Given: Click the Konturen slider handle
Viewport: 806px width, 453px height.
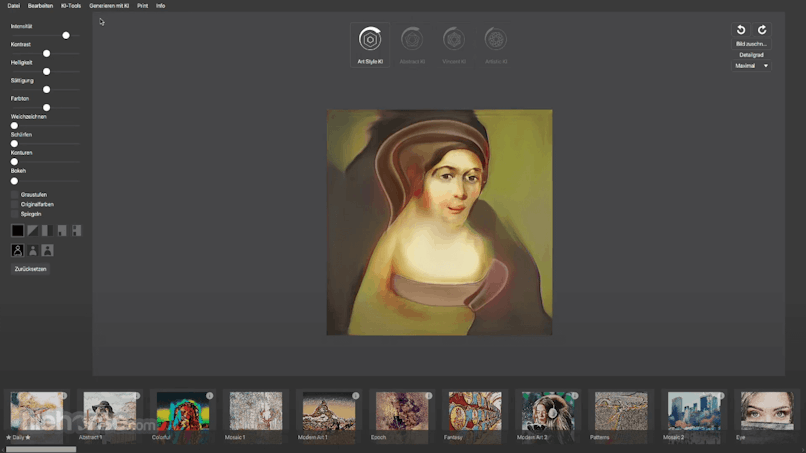Looking at the screenshot, I should click(x=14, y=161).
